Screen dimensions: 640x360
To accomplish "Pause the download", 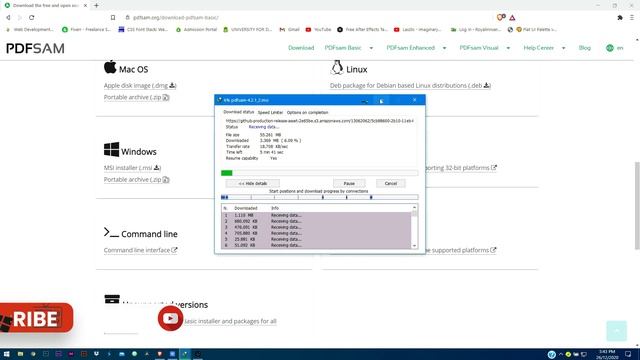I will coord(349,183).
